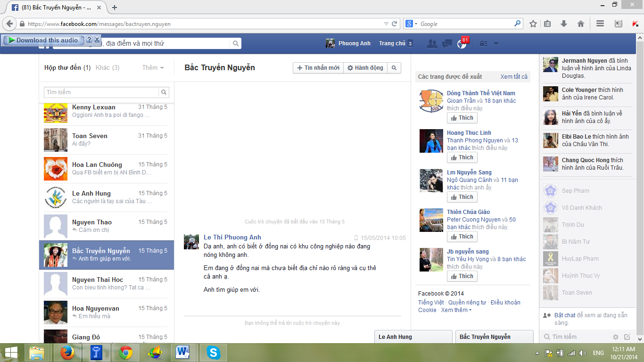This screenshot has width=644, height=362.
Task: Open Quyền riêng tư footer link
Action: tap(467, 303)
